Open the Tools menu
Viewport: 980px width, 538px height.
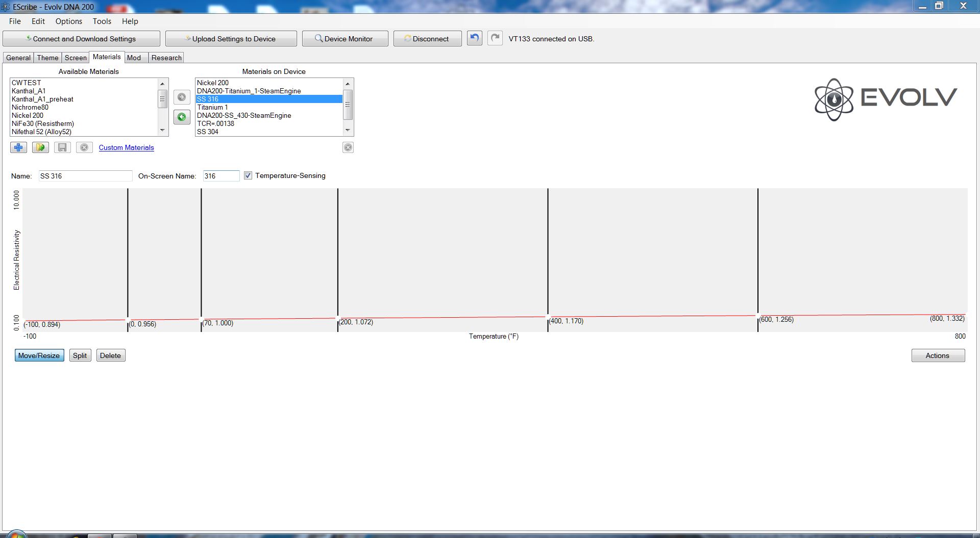(102, 21)
